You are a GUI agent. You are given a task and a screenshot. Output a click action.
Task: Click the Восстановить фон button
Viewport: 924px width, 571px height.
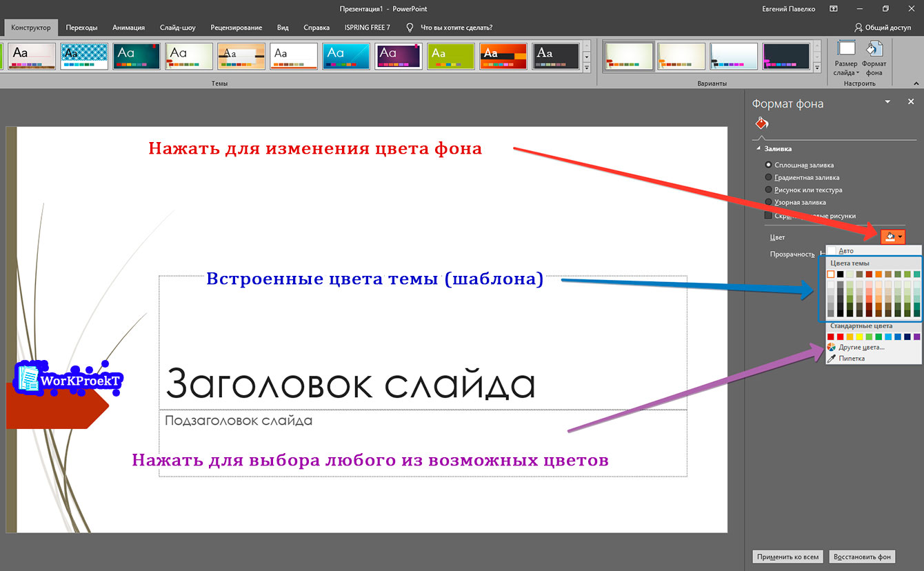862,557
